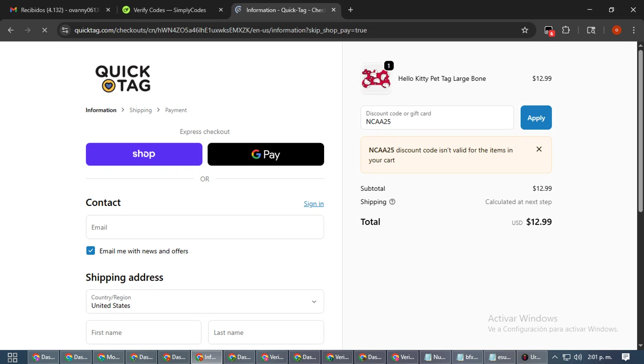Open the taskbar Notepad item 'Nu...'
The width and height of the screenshot is (644, 364).
pos(435,357)
